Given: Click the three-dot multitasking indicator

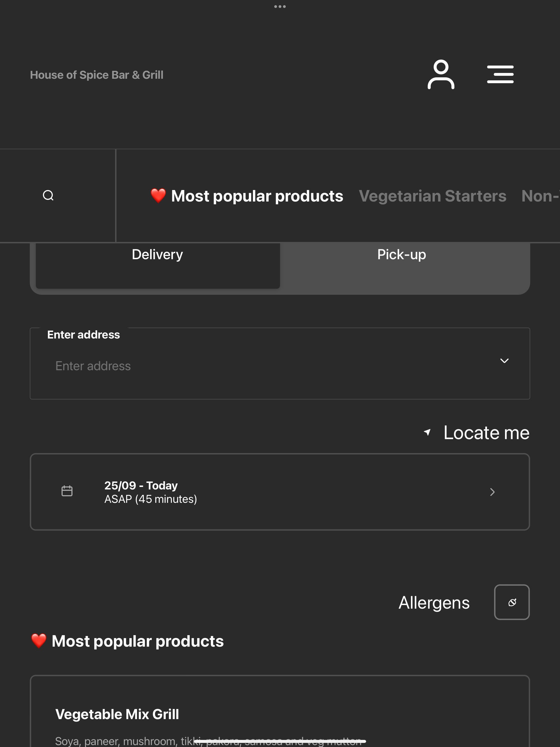Looking at the screenshot, I should [x=280, y=6].
